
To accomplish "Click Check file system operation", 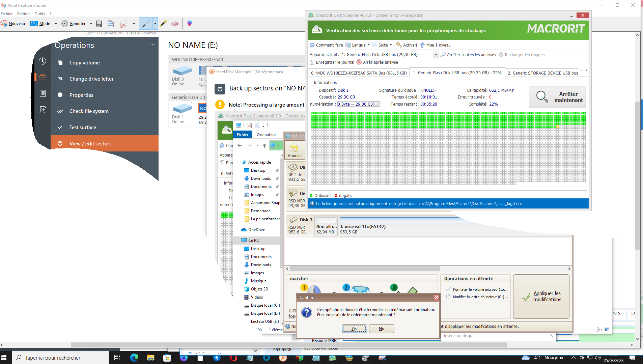I will coord(89,111).
